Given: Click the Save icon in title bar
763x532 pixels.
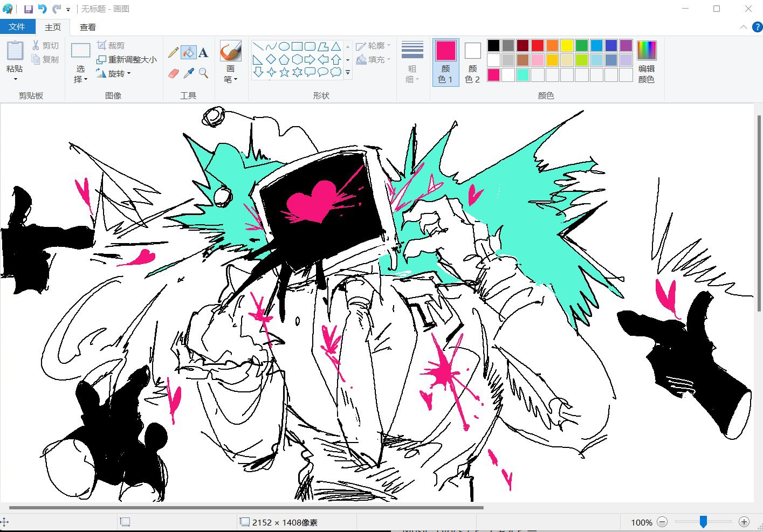Looking at the screenshot, I should [29, 9].
